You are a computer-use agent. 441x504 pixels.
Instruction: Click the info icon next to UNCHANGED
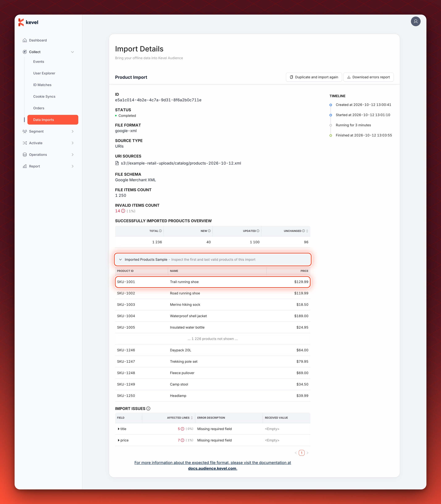point(303,231)
